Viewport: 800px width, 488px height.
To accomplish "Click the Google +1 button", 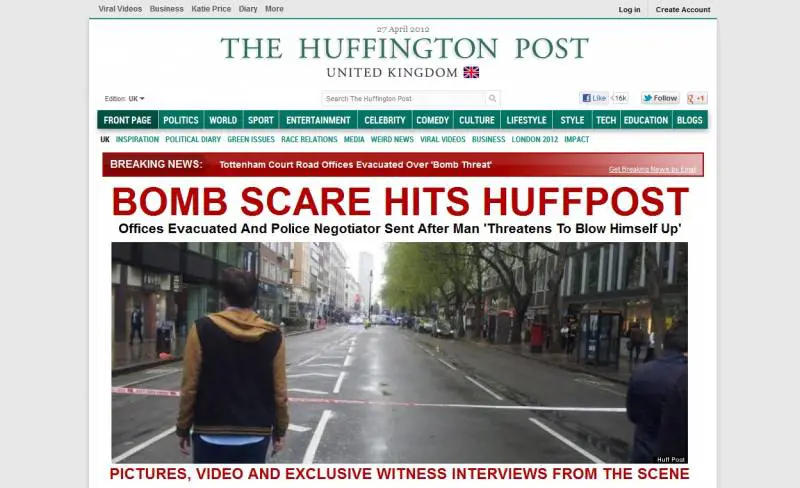I will pos(697,98).
